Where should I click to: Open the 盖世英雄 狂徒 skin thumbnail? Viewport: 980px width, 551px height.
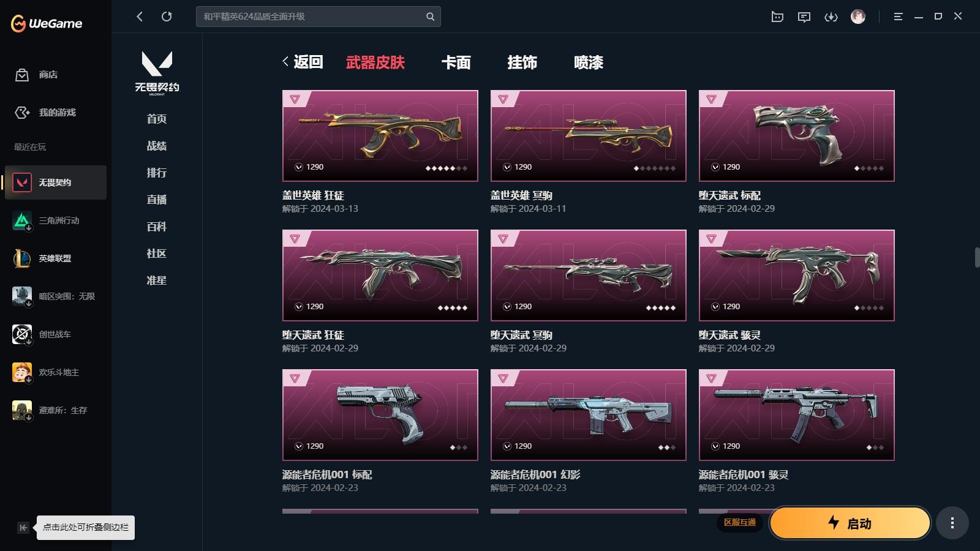tap(380, 136)
